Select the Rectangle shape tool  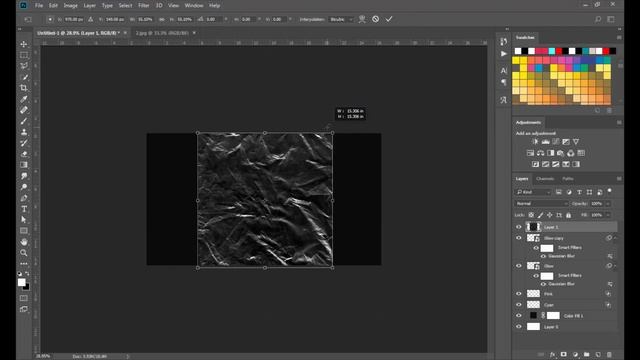point(24,231)
